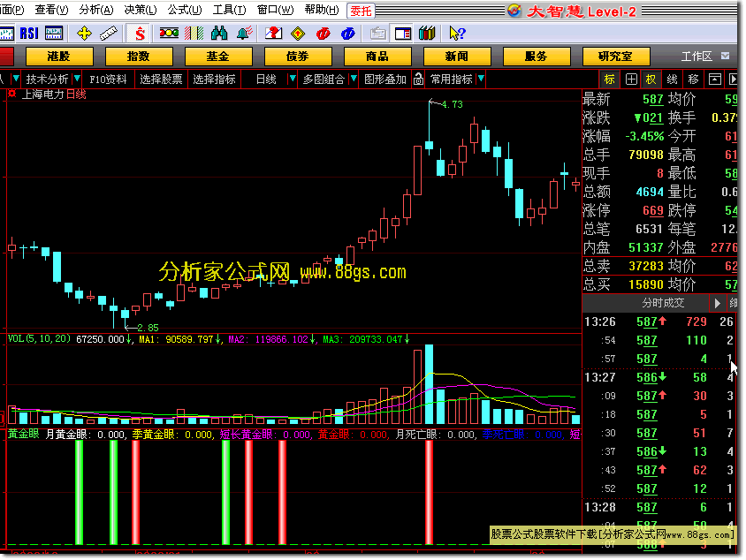This screenshot has width=746, height=560.
Task: Open the 帮助(H) menu
Action: pyautogui.click(x=322, y=10)
